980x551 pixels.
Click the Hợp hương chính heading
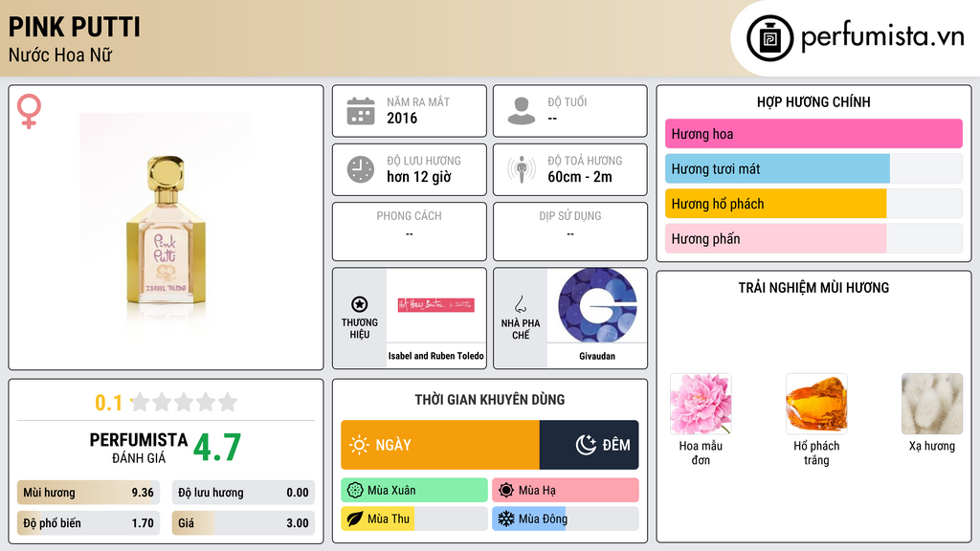coord(813,101)
